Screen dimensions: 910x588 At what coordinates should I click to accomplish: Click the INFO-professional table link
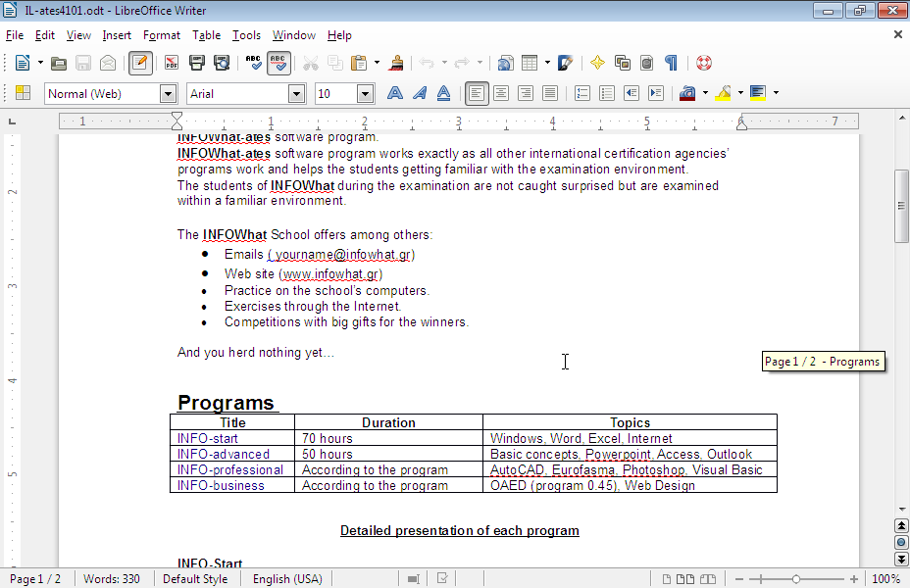(x=230, y=469)
